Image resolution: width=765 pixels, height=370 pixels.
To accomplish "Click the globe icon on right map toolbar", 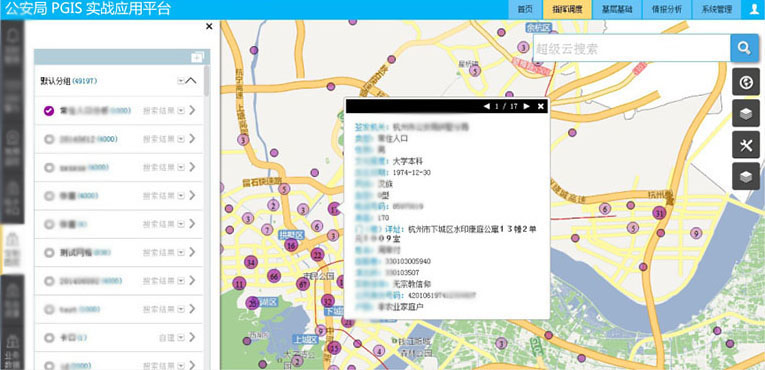I will click(x=745, y=82).
